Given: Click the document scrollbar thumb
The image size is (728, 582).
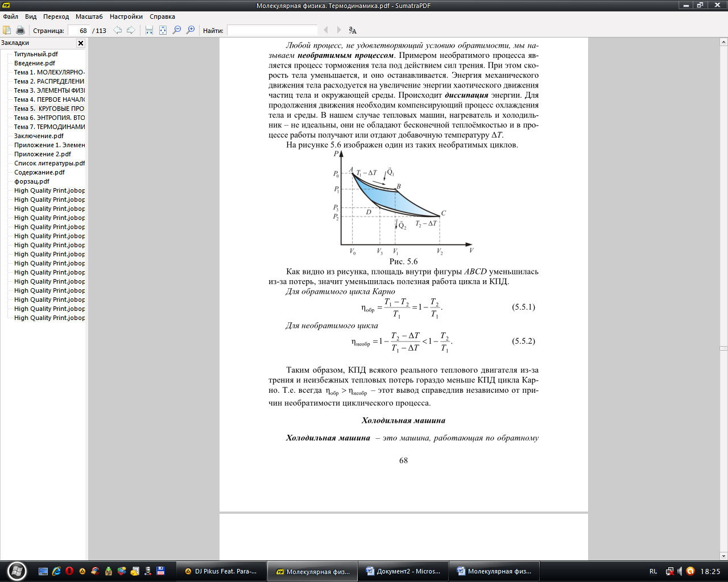Looking at the screenshot, I should click(723, 348).
